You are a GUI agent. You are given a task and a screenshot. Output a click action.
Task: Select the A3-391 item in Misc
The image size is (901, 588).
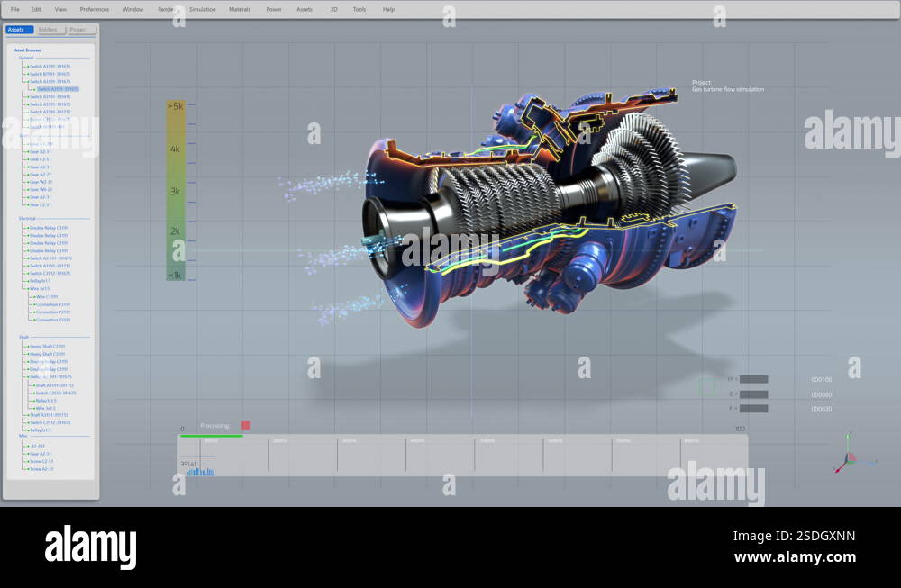[37, 446]
